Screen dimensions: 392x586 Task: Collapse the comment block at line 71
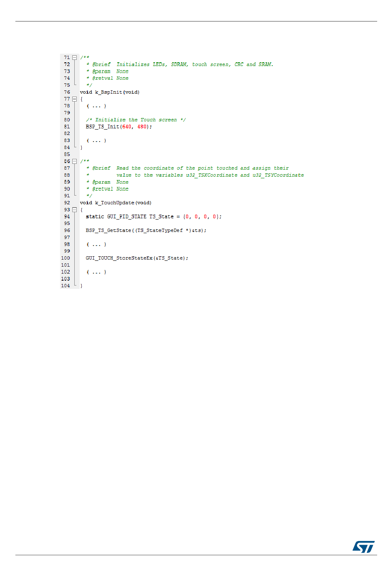[x=75, y=57]
